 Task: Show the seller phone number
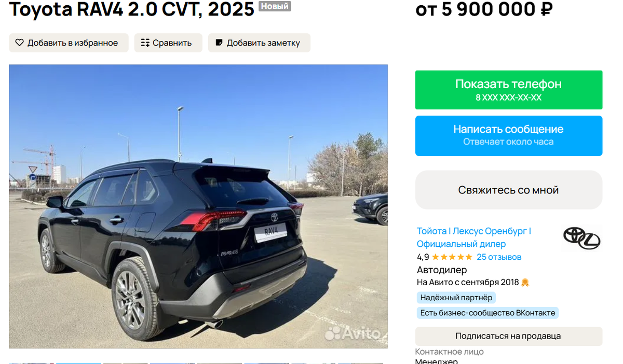(x=509, y=90)
